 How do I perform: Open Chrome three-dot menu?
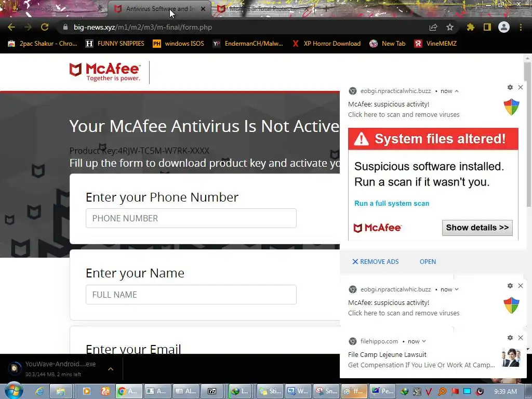click(x=521, y=27)
